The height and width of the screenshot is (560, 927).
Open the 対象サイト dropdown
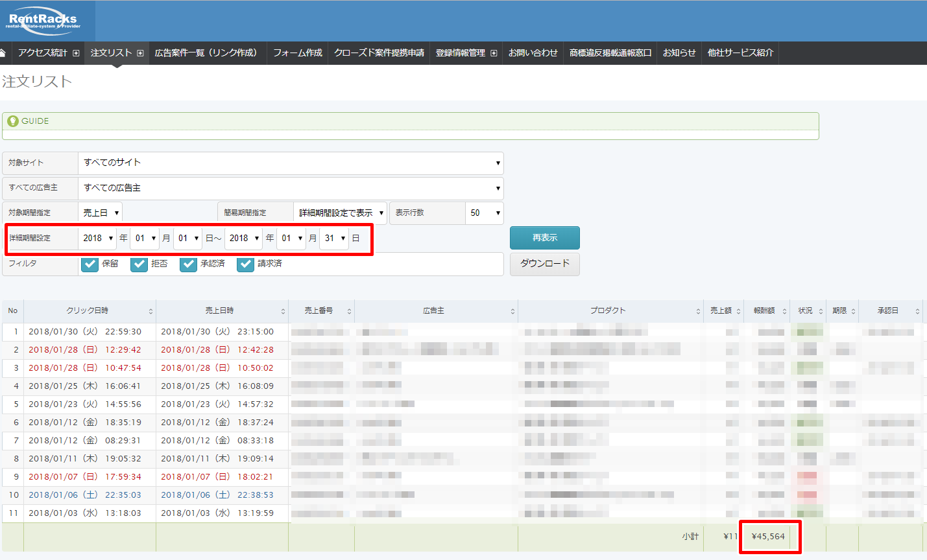pos(290,163)
